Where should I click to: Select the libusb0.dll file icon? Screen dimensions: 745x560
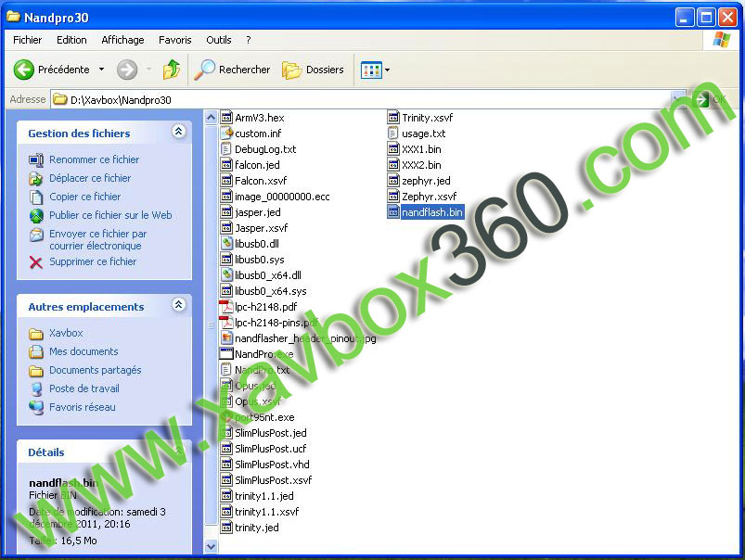[226, 244]
